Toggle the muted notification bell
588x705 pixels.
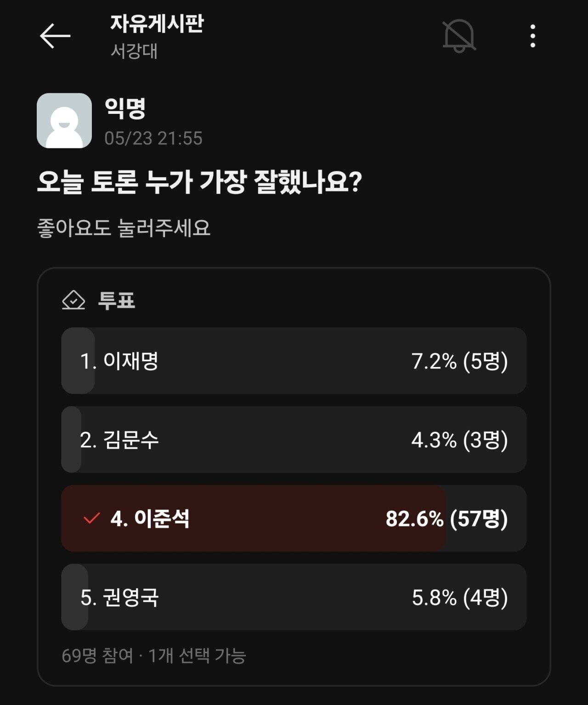tap(459, 36)
